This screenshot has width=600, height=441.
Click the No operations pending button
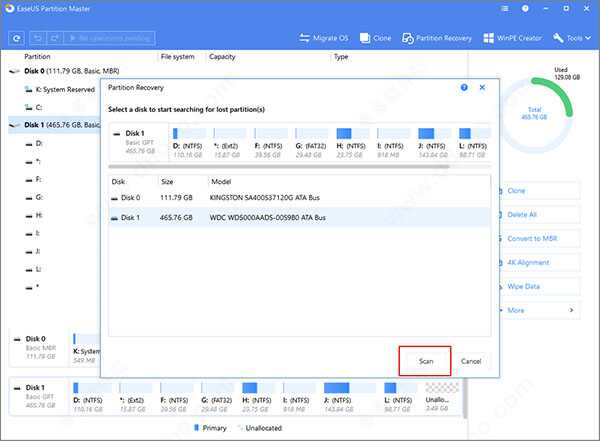coord(109,38)
